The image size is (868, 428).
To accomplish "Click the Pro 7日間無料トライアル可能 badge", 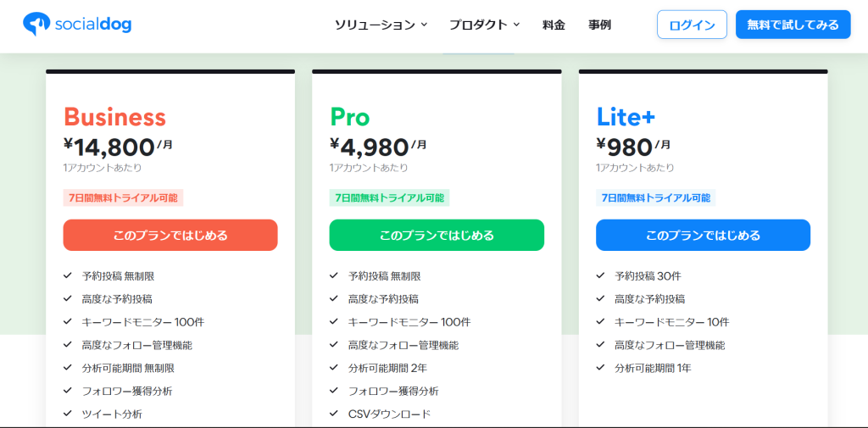I will coord(389,197).
